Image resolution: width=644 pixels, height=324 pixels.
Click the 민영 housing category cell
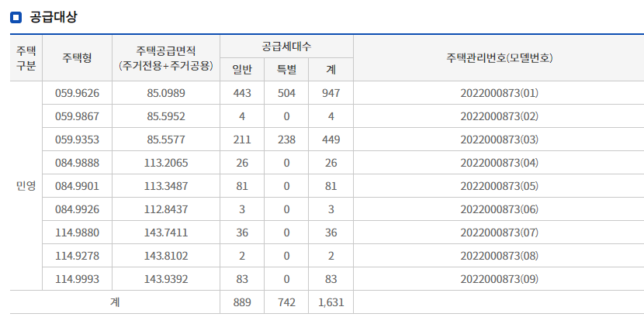(x=26, y=186)
